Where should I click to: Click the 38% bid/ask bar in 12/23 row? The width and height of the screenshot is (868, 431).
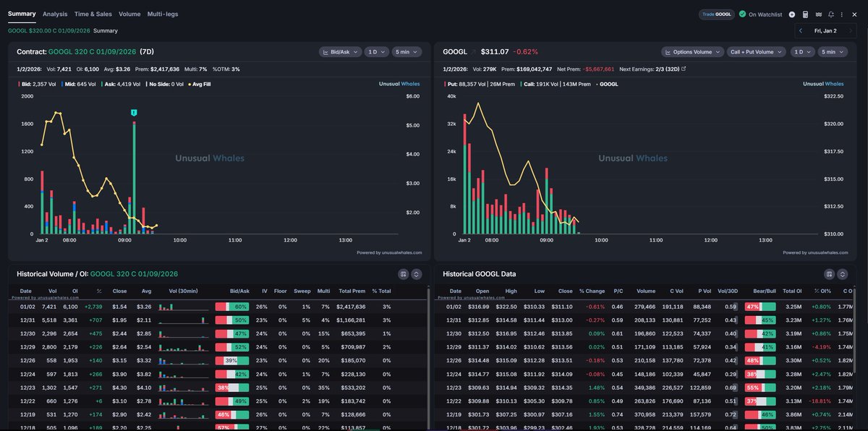(231, 387)
